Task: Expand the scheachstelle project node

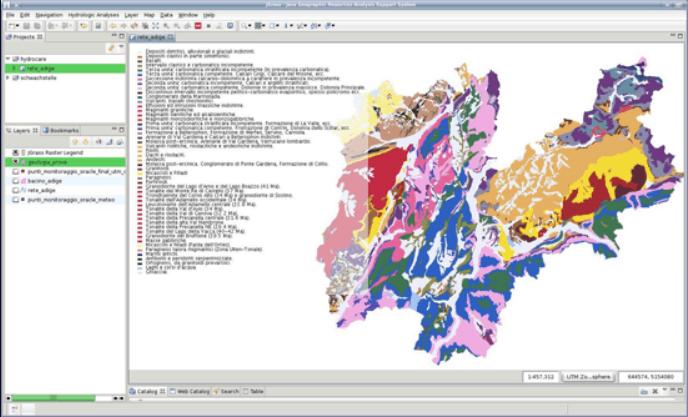Action: pos(8,78)
